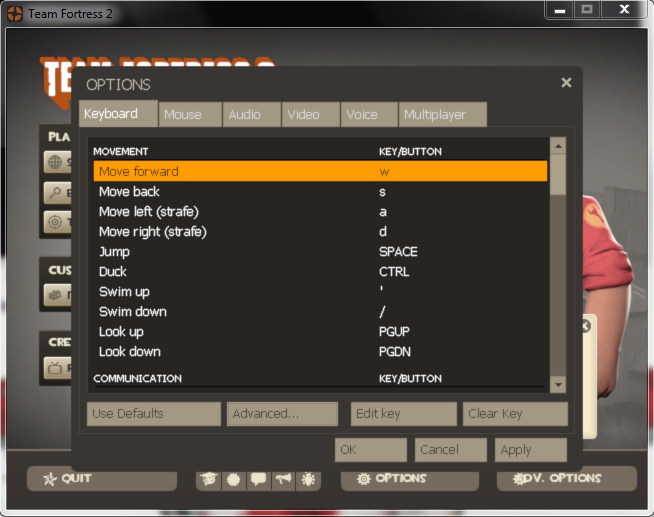Select the Move right (strafe) row
This screenshot has height=517, width=654.
click(x=320, y=231)
